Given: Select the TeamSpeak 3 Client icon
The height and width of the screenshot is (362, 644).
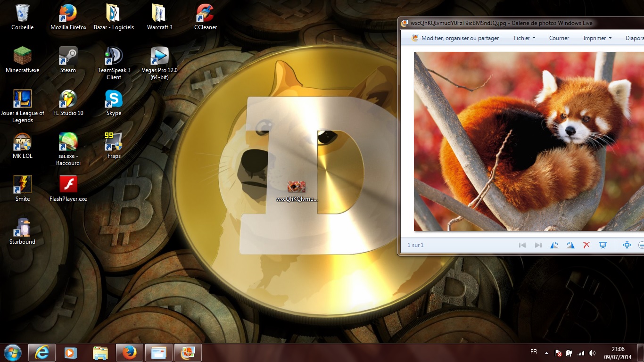Looking at the screenshot, I should (x=114, y=59).
